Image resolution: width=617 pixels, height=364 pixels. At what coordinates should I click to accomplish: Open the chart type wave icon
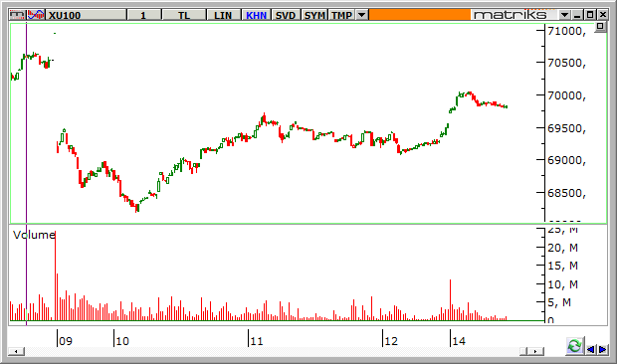36,15
